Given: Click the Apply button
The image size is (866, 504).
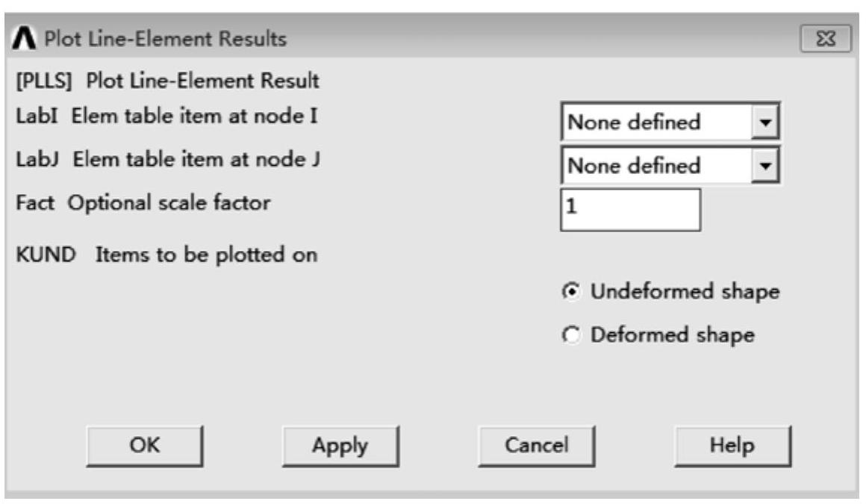Looking at the screenshot, I should [x=340, y=446].
